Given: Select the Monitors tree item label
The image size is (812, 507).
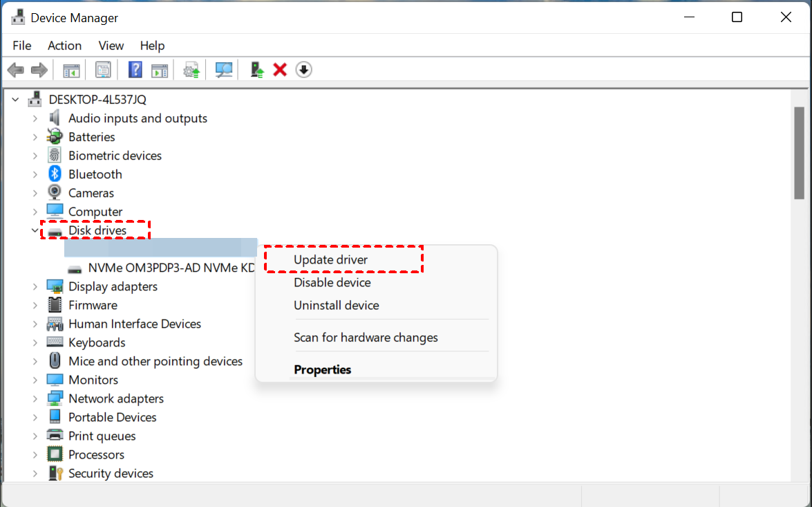Looking at the screenshot, I should click(93, 380).
